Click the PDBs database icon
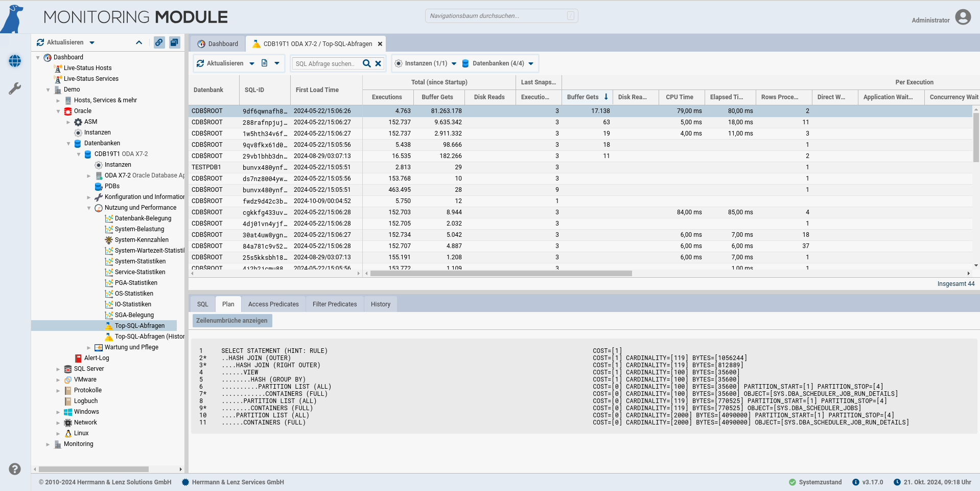The height and width of the screenshot is (491, 980). pos(99,186)
